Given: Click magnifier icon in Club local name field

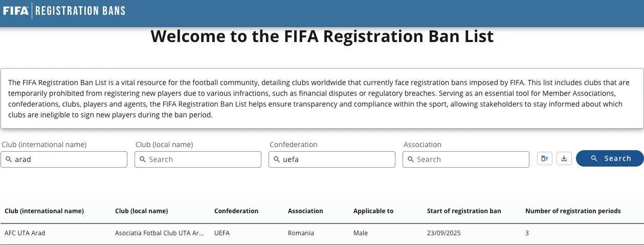Looking at the screenshot, I should [143, 159].
